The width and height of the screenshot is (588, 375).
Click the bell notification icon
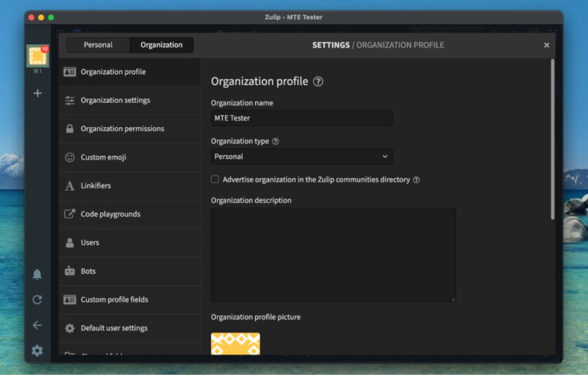[37, 274]
